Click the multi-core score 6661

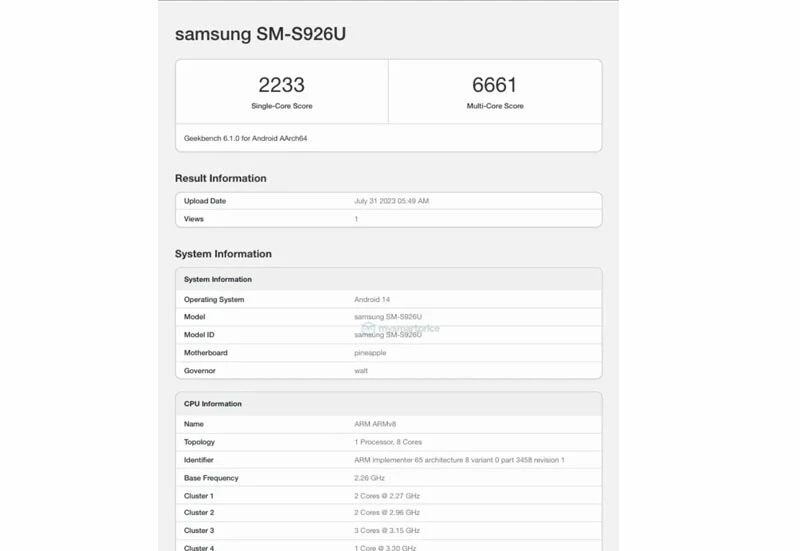(494, 85)
